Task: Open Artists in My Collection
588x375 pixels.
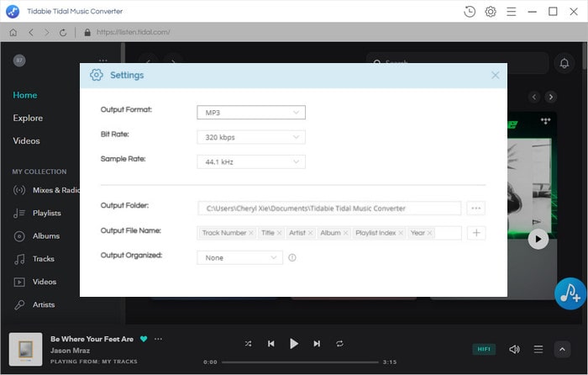Action: [34, 305]
